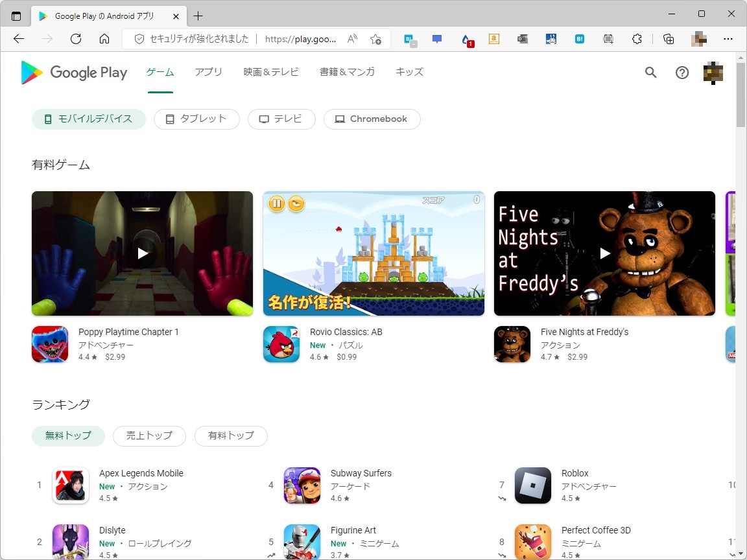Open the help question mark icon

682,73
